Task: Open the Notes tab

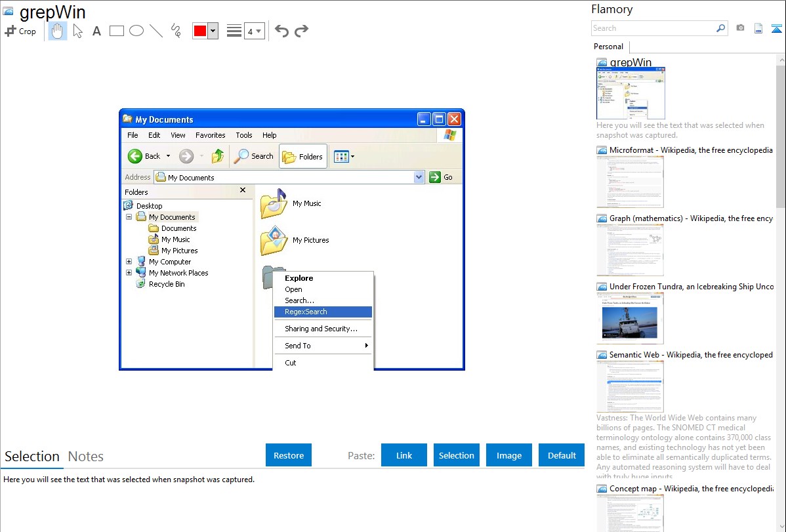Action: 86,457
